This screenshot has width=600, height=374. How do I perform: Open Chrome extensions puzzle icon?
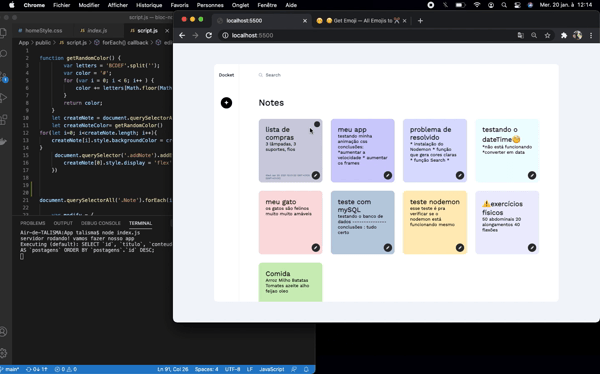tap(564, 35)
